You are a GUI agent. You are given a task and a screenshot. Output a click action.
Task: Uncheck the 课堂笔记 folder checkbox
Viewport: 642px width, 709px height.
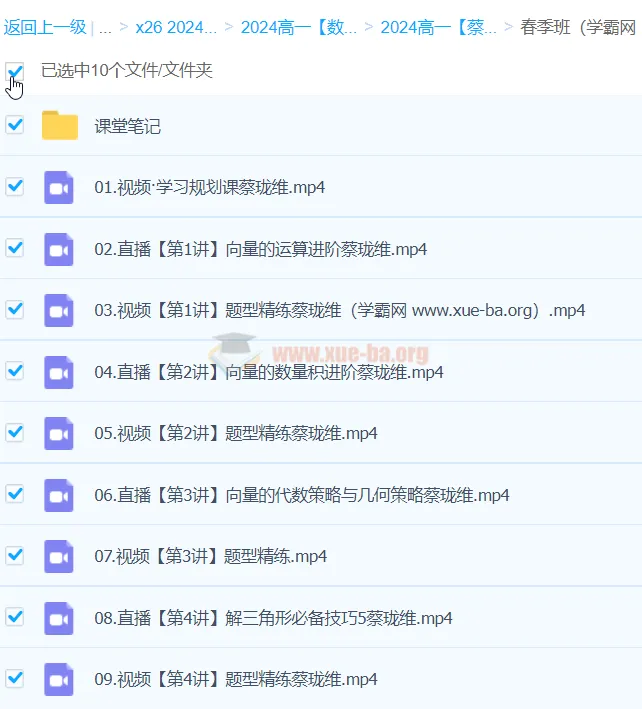(x=15, y=125)
